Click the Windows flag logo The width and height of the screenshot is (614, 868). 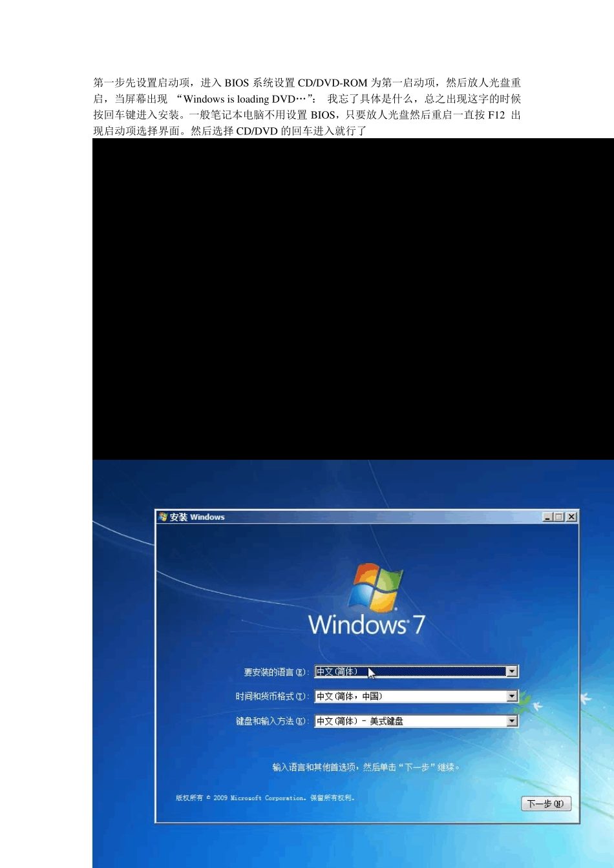tap(376, 586)
